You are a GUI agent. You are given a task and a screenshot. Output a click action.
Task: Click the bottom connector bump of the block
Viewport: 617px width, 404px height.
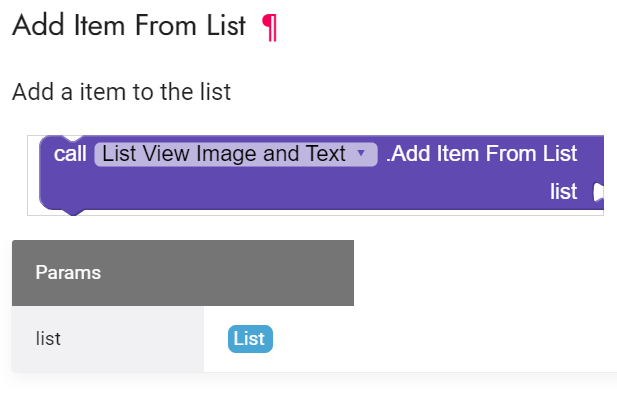pos(73,212)
